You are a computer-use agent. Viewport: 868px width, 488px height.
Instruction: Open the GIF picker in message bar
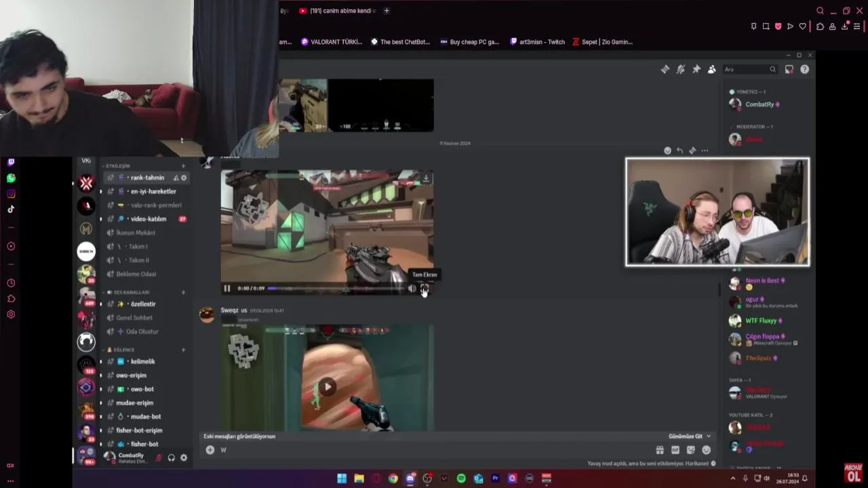click(x=675, y=450)
